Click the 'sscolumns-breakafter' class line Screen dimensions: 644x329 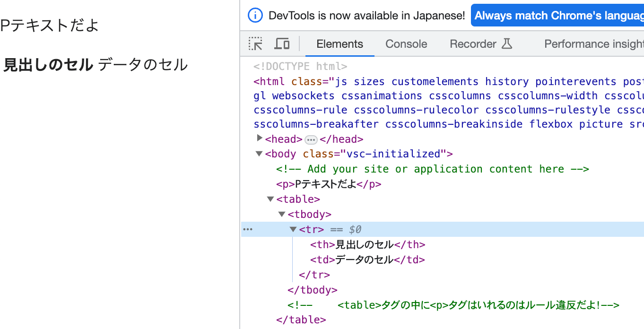pos(449,124)
